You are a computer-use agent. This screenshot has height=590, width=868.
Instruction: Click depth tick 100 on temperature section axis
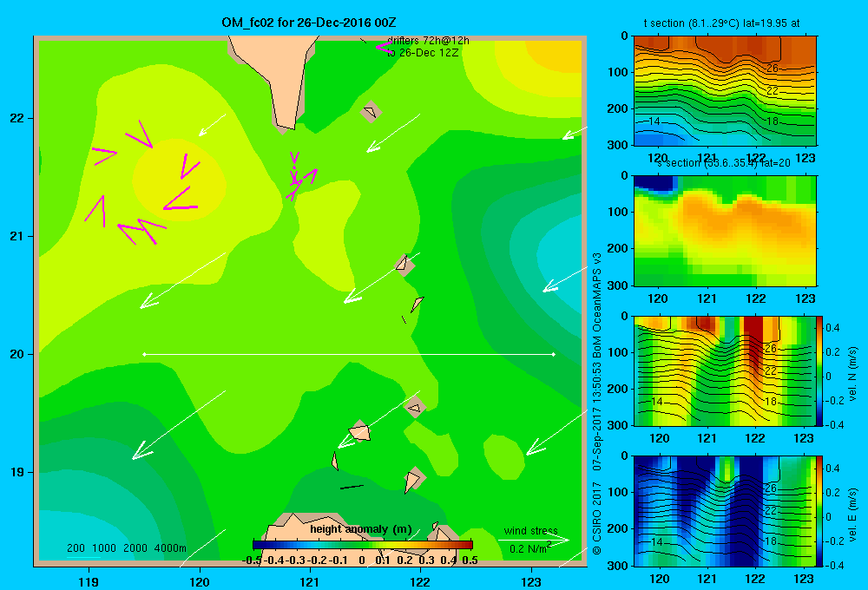point(619,72)
